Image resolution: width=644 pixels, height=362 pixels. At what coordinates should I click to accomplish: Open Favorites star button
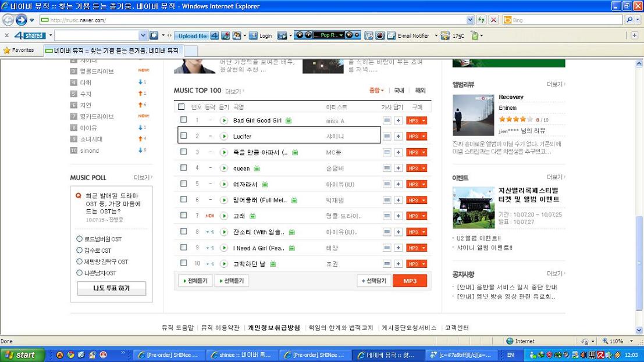click(x=19, y=50)
